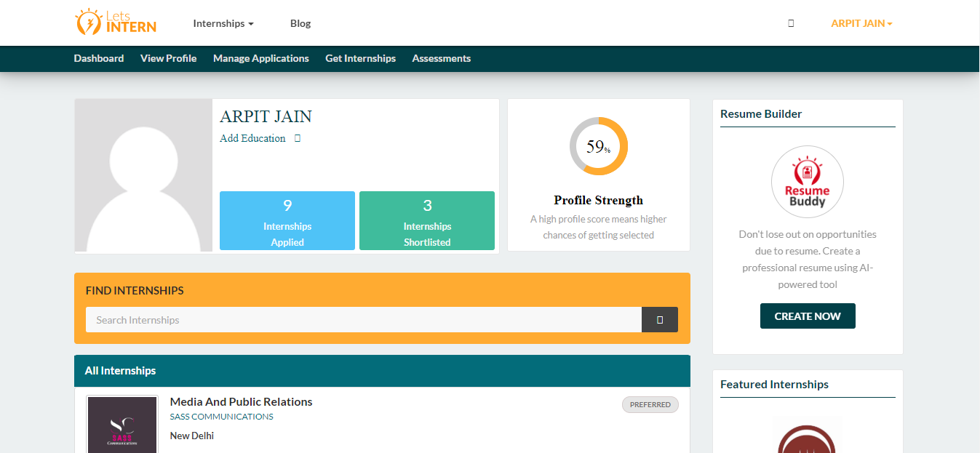Viewport: 980px width, 453px height.
Task: Expand the Internships dropdown menu
Action: pos(223,23)
